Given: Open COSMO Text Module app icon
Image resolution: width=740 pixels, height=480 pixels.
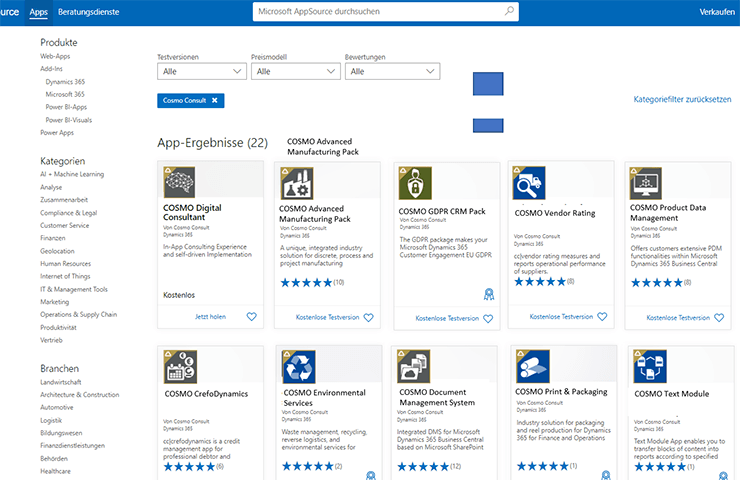Looking at the screenshot, I should (649, 366).
